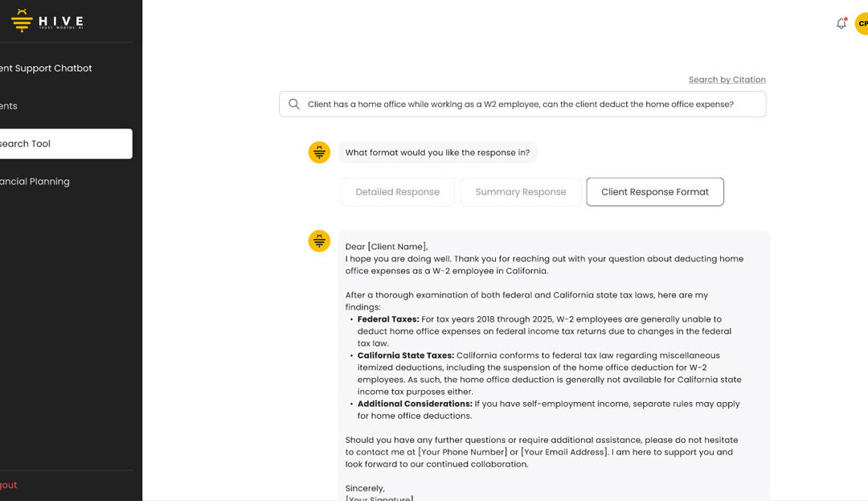Screen dimensions: 868x501
Task: Click the Hive logo
Action: point(50,20)
